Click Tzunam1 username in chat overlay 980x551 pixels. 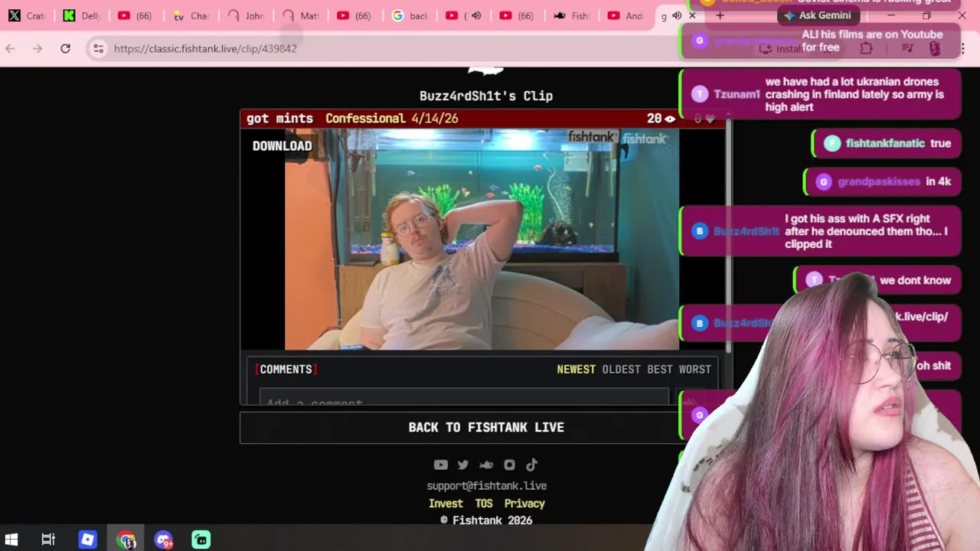[x=737, y=94]
